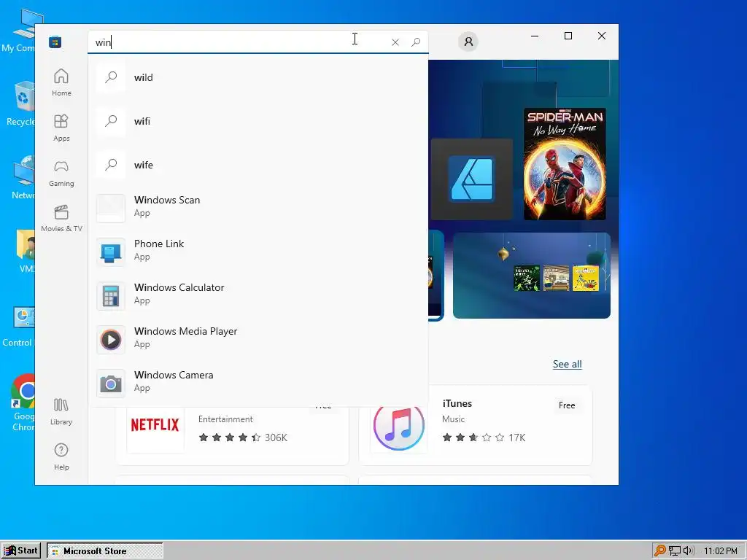
Task: Select Windows Scan app suggestion
Action: click(258, 206)
